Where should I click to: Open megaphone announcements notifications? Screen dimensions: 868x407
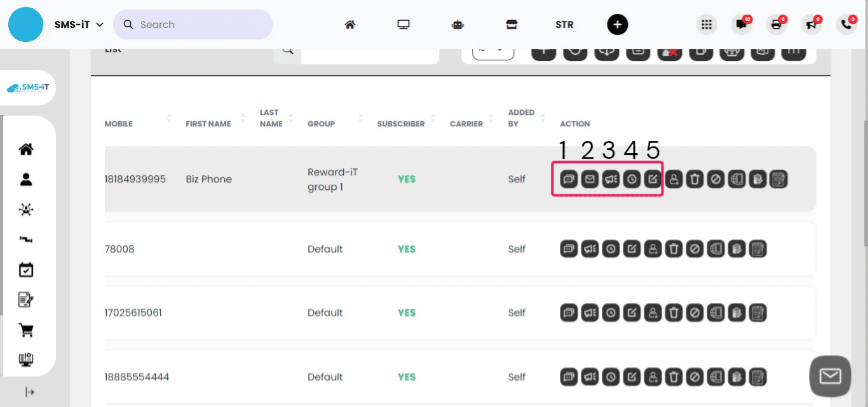811,25
